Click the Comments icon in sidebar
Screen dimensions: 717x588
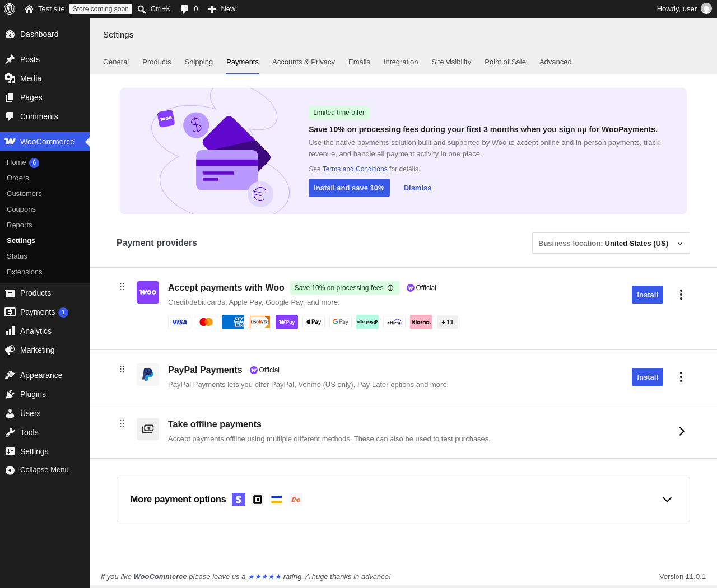(x=10, y=116)
